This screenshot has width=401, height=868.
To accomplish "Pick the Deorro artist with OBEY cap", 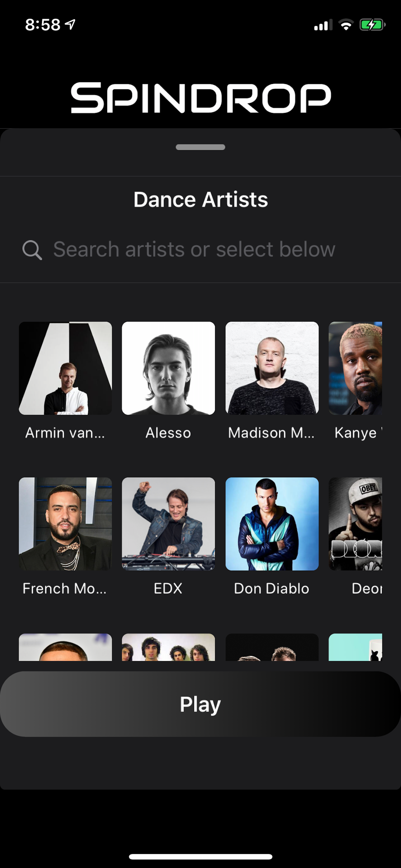I will (355, 524).
